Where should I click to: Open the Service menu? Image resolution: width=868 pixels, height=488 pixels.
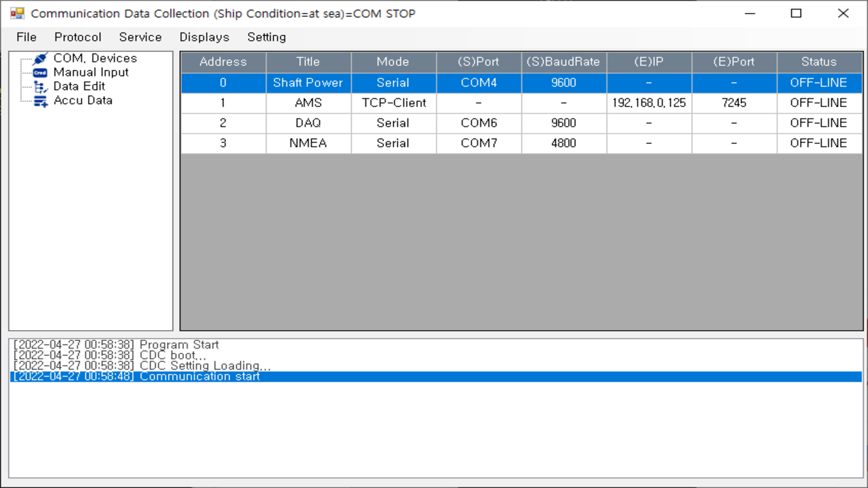(x=140, y=37)
